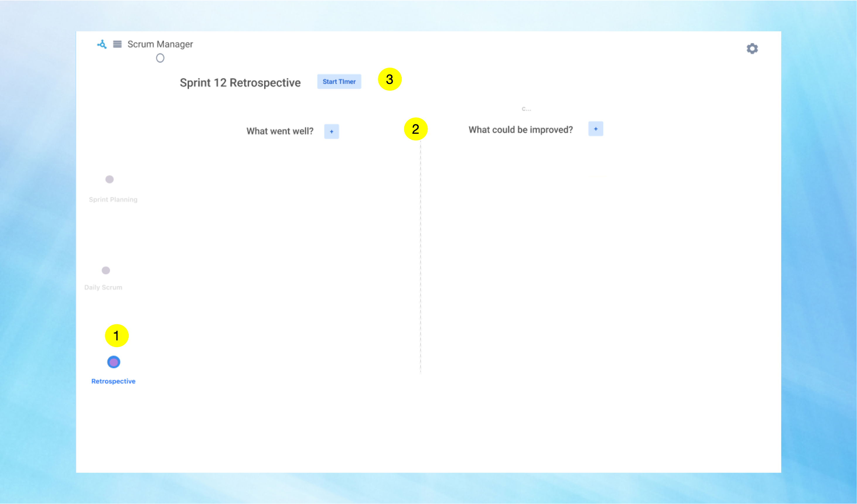Screen dimensions: 857x504
Task: Select the highlighted Retrospective step dot
Action: pos(114,362)
